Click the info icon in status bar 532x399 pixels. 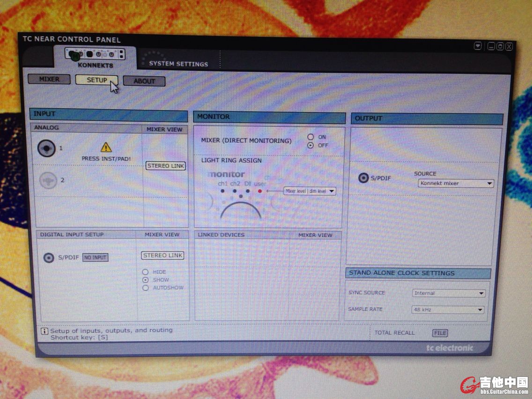point(44,331)
